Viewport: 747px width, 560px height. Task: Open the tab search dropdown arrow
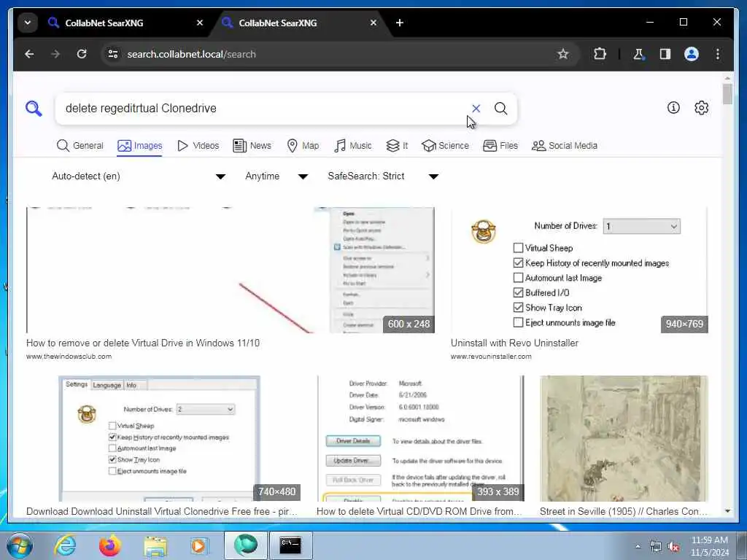(28, 23)
